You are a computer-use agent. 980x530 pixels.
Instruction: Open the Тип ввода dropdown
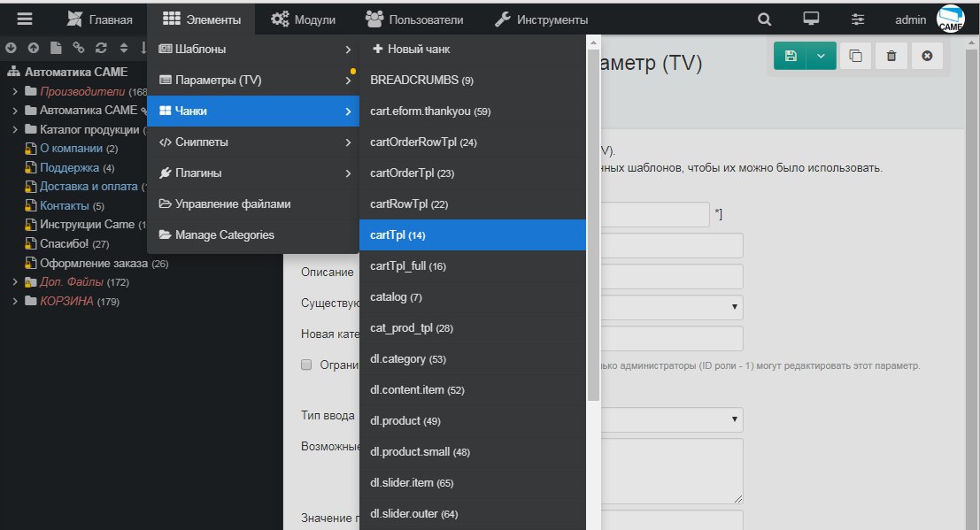(x=671, y=419)
